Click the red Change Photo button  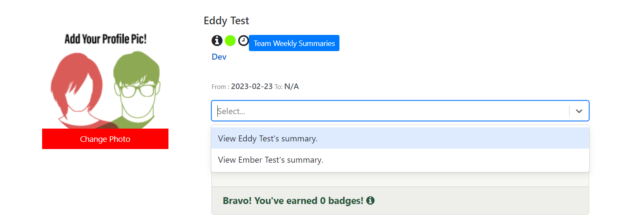point(105,139)
